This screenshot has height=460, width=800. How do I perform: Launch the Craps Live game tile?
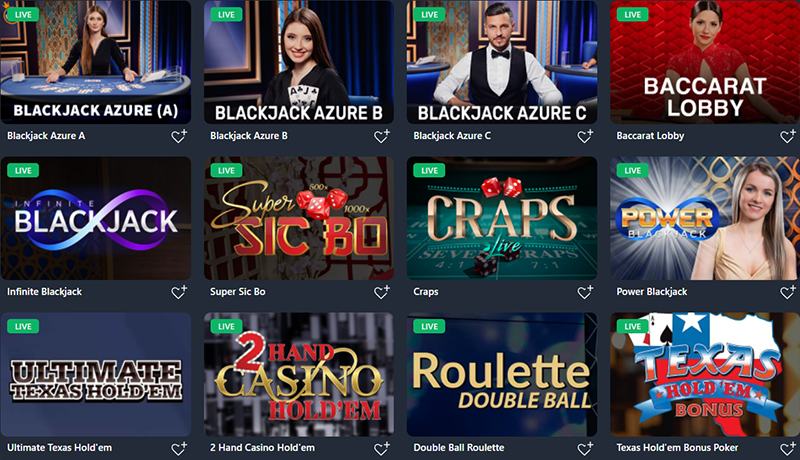(502, 218)
